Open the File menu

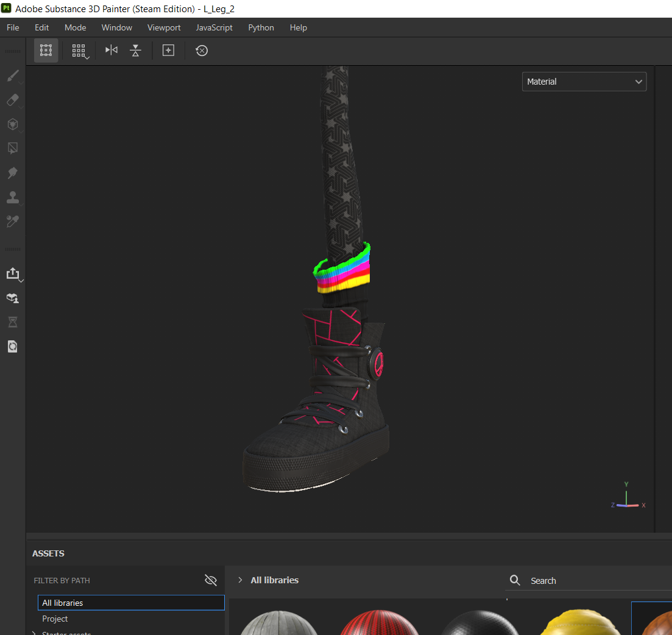point(13,27)
